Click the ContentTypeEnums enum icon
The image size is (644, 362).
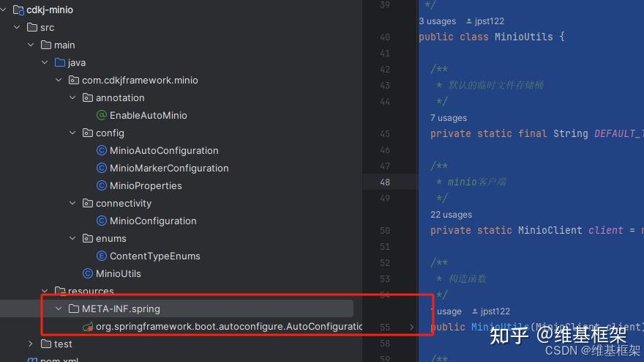102,256
